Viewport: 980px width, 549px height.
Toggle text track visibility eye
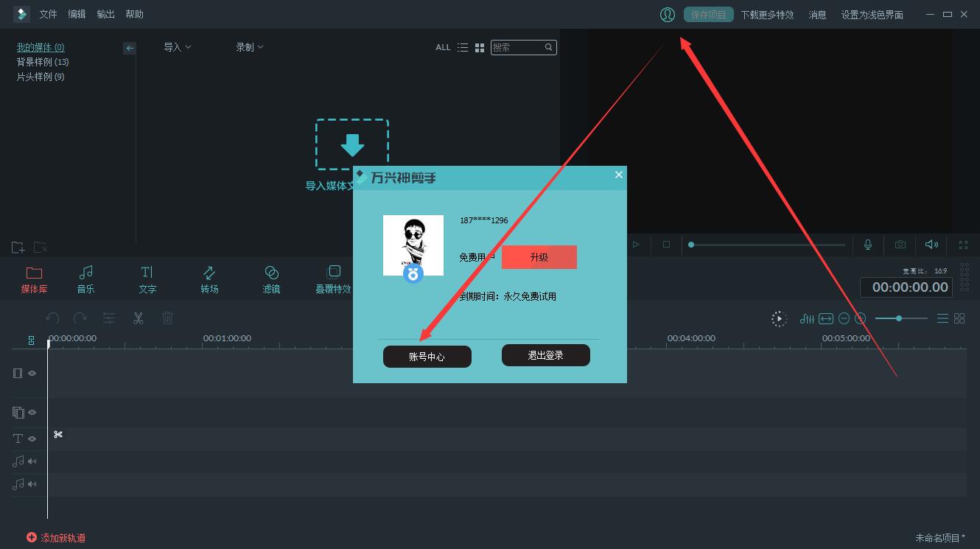pyautogui.click(x=32, y=438)
